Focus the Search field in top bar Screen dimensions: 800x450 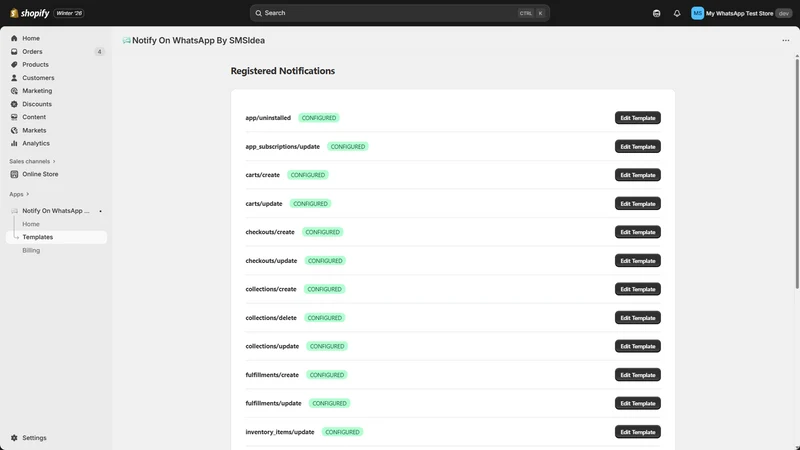pos(399,13)
